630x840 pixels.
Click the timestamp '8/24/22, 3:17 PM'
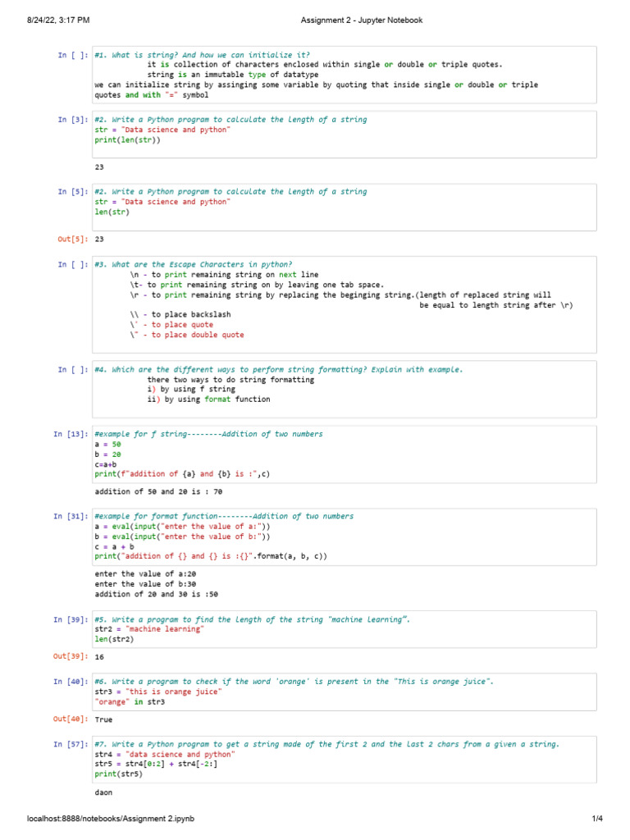[58, 21]
